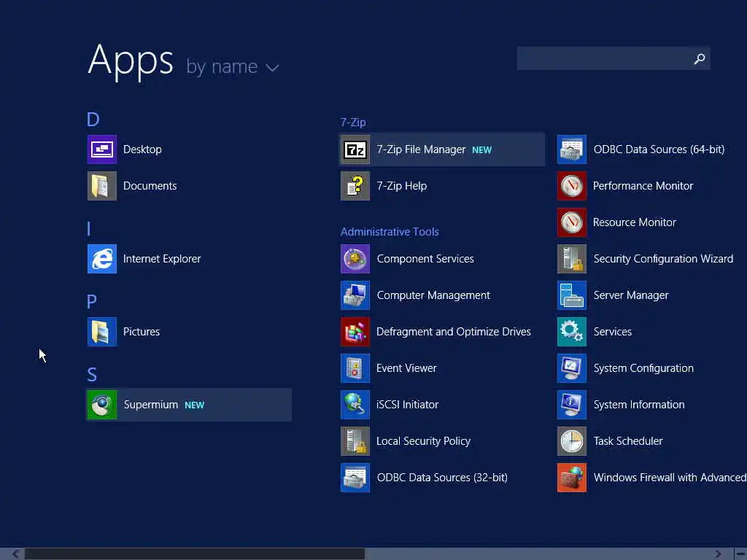Click the 'Server Manager' label
747x560 pixels.
coord(631,295)
